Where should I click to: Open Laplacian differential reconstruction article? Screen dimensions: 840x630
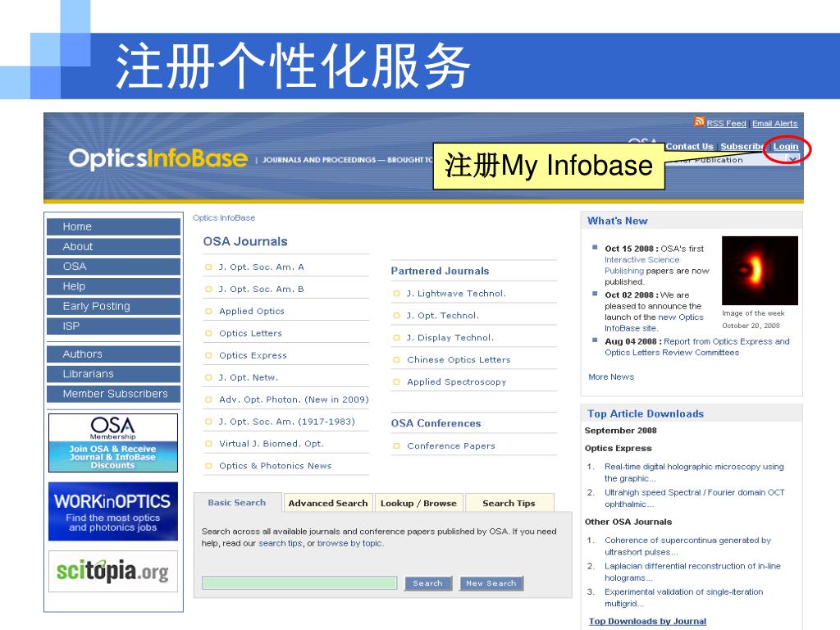(x=692, y=572)
